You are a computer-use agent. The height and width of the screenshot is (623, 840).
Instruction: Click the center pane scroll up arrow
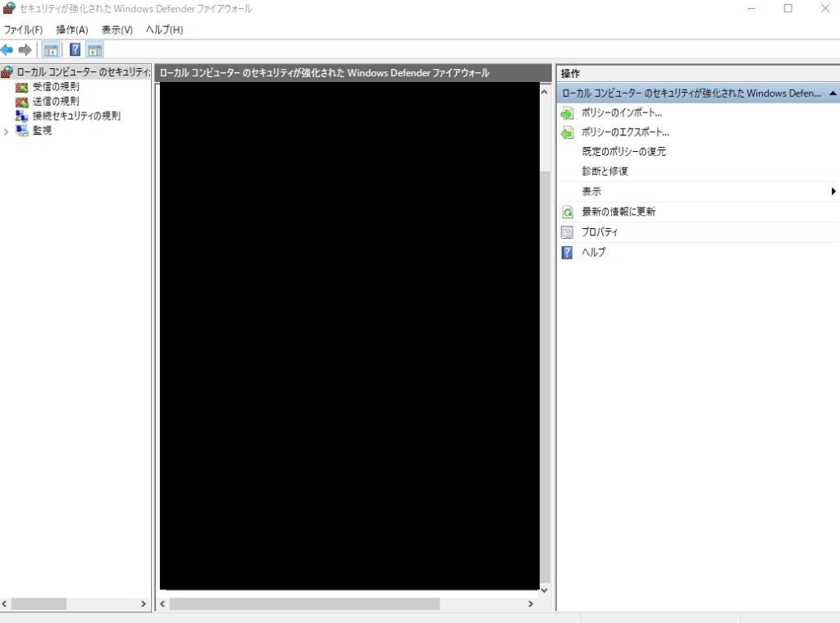tap(545, 92)
